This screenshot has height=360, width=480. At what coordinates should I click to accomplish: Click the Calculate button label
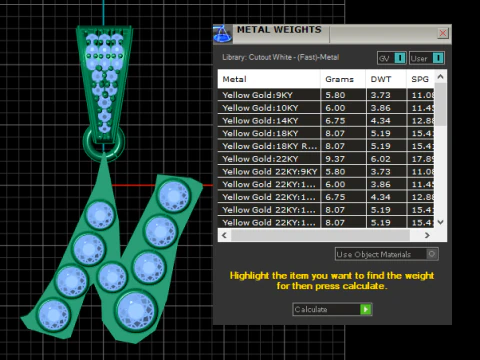point(311,309)
